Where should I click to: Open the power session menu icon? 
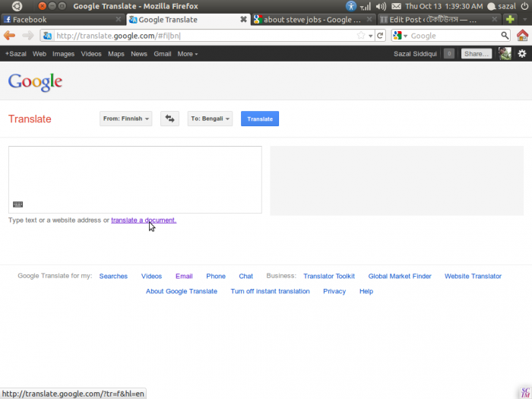(524, 6)
